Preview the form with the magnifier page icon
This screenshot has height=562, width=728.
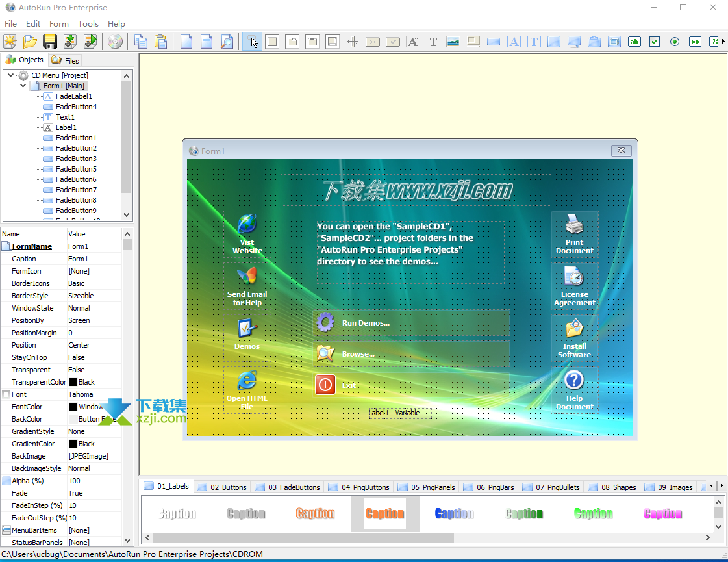pyautogui.click(x=227, y=42)
